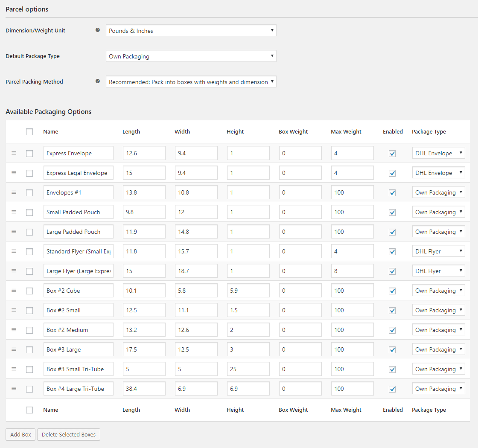Disable the Enabled checkbox for Small Padded Pouch
Screen dimensions: 478x448
(392, 212)
